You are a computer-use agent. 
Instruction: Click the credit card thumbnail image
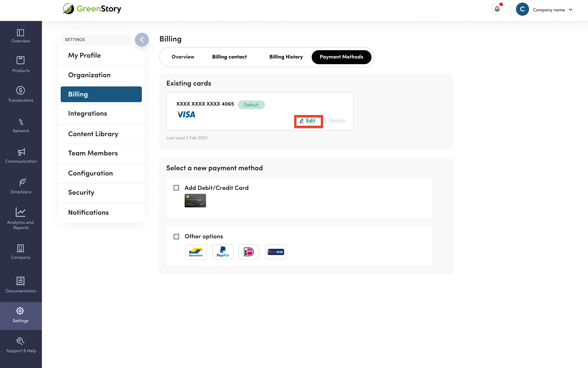pyautogui.click(x=195, y=201)
